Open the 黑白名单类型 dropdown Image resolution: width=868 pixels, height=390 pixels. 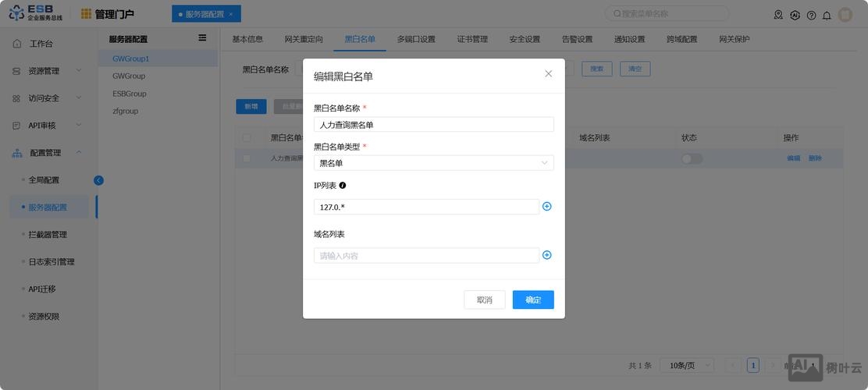(x=433, y=163)
